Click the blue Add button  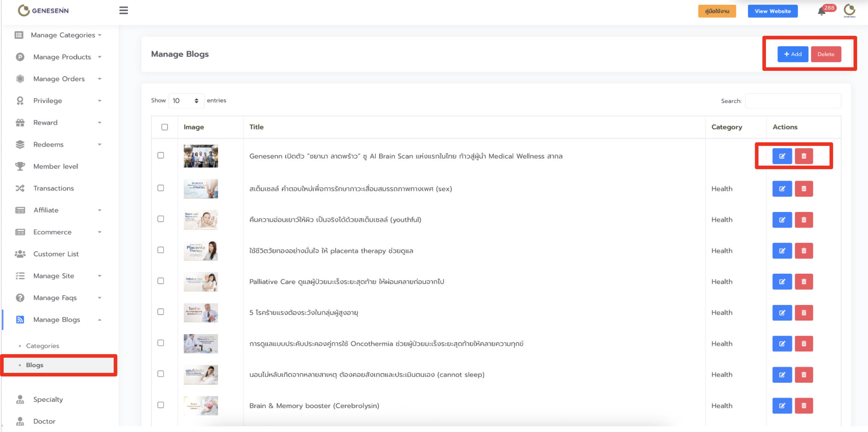(x=792, y=54)
